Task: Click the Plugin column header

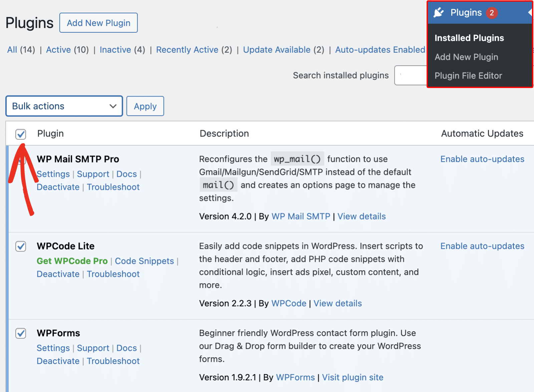Action: 50,134
